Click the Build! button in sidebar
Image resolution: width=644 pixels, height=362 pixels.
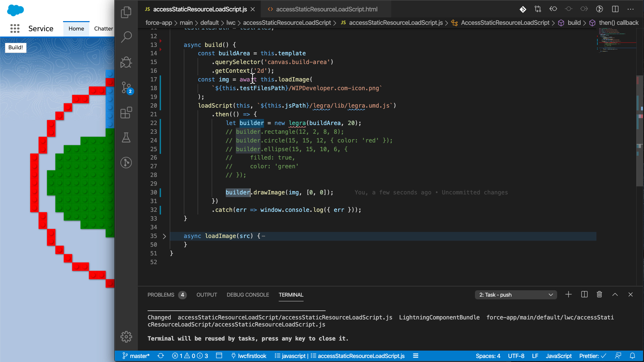[x=15, y=47]
